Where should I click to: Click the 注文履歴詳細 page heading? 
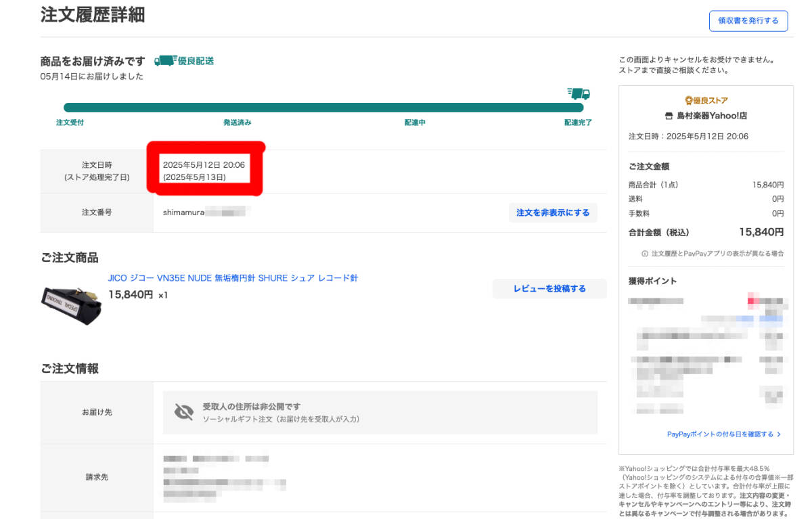click(x=93, y=15)
